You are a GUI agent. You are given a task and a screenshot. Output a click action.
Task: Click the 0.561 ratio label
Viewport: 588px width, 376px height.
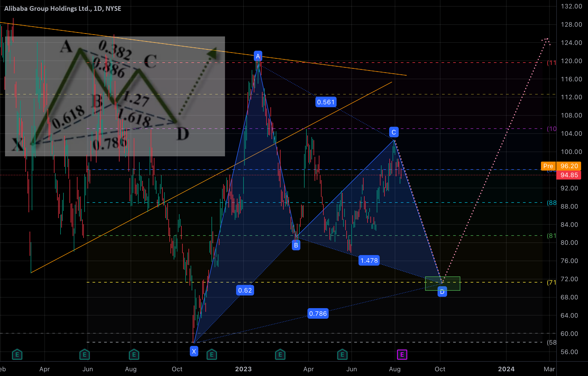pos(326,102)
